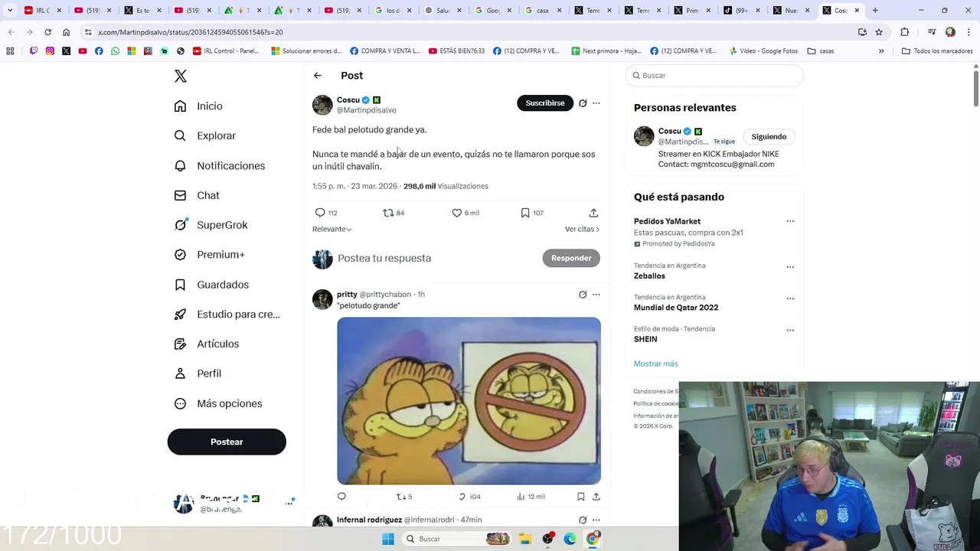The image size is (980, 551).
Task: Open options for Pedidos YaMarket promo
Action: [x=790, y=221]
